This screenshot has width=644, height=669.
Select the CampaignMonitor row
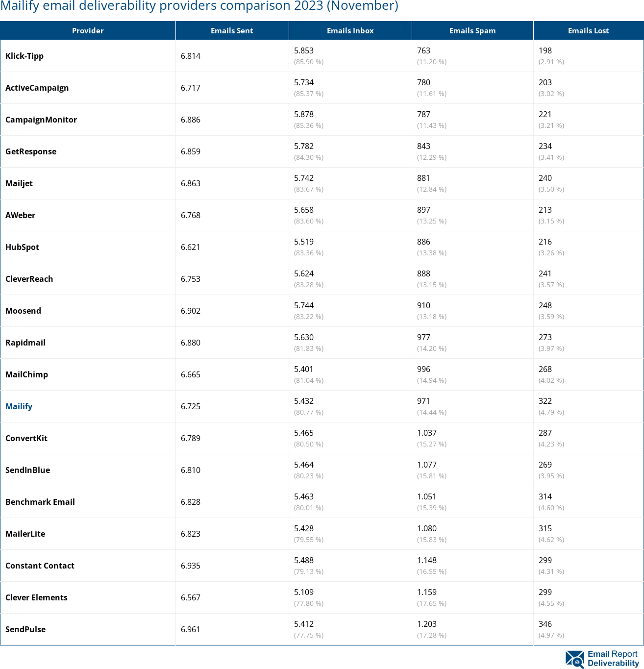(x=41, y=120)
